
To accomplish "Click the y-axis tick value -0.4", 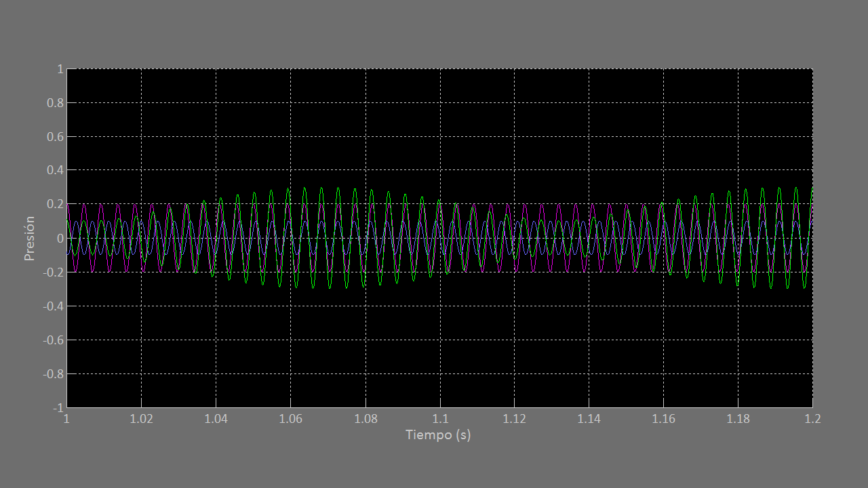I will [54, 306].
